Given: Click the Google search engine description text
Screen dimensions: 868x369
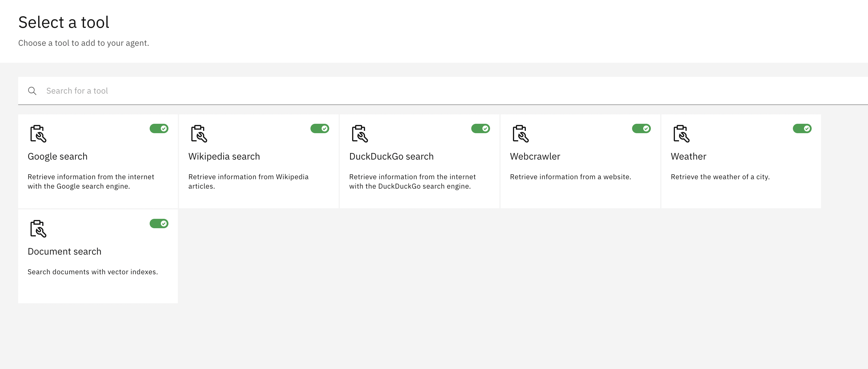Looking at the screenshot, I should tap(91, 182).
